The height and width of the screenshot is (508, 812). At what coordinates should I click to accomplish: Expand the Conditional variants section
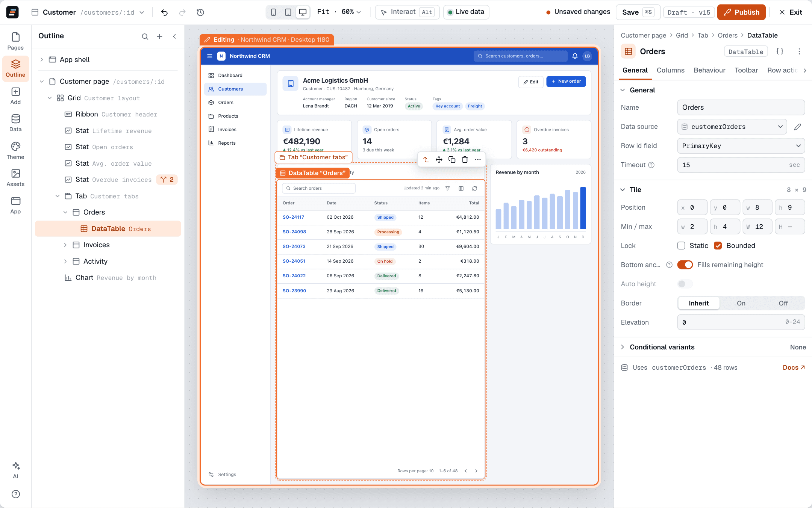(623, 347)
